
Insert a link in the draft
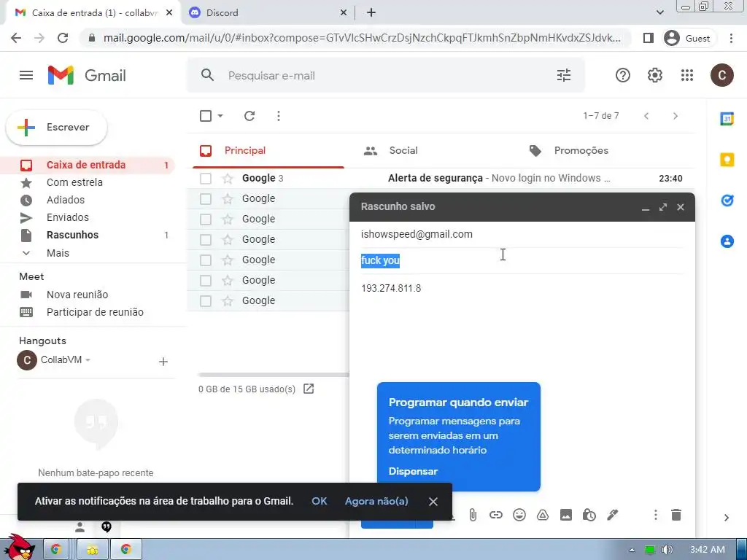click(x=496, y=515)
